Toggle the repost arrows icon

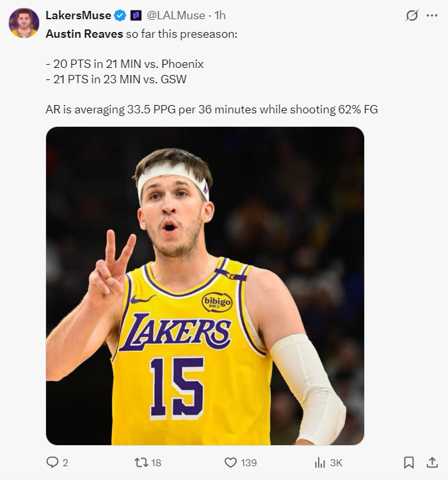(142, 462)
